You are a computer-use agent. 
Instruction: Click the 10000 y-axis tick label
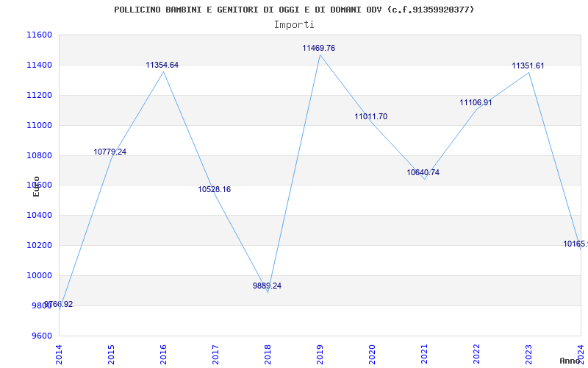click(x=39, y=275)
